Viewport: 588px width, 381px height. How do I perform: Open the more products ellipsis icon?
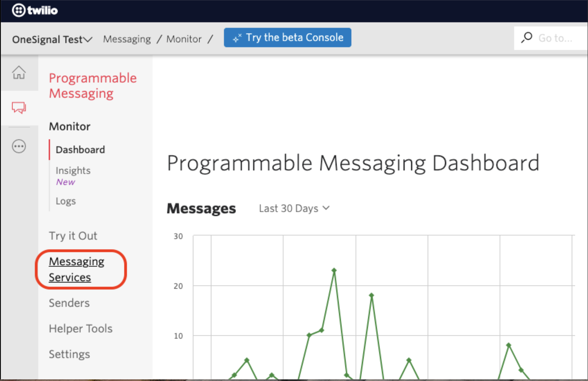[x=19, y=146]
